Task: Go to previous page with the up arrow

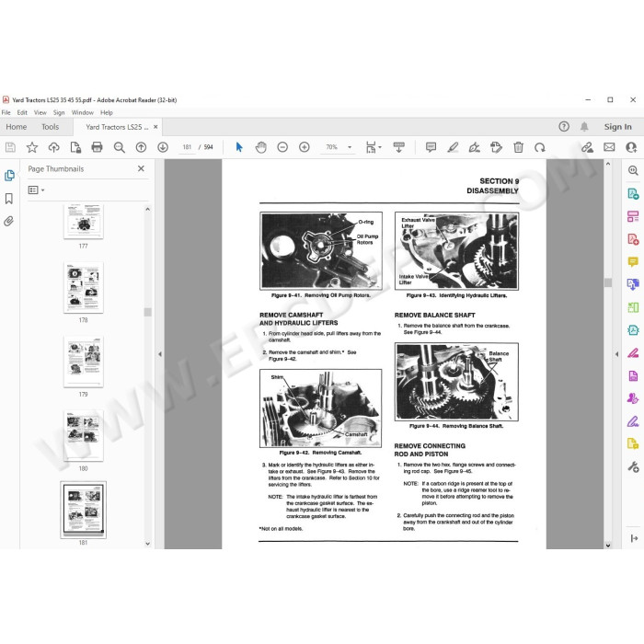Action: 141,147
